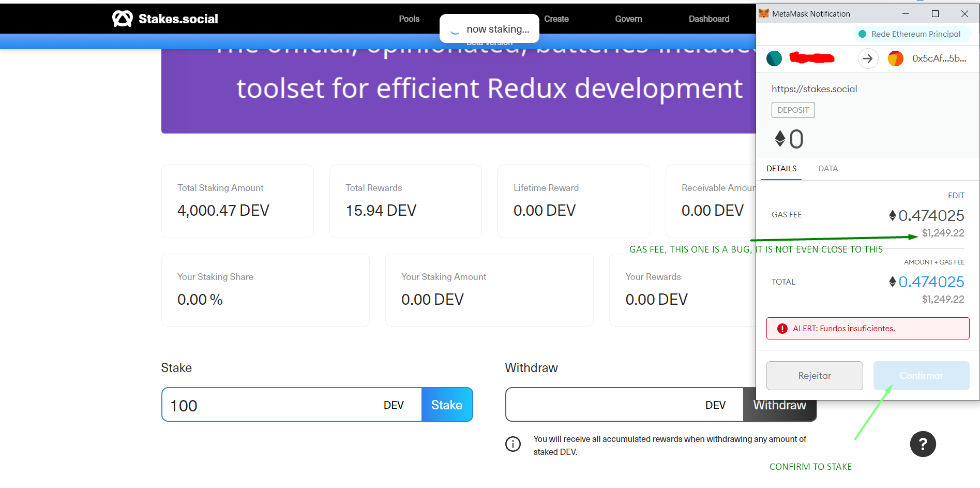This screenshot has height=488, width=980.
Task: Open the Pools menu item
Action: [x=409, y=19]
